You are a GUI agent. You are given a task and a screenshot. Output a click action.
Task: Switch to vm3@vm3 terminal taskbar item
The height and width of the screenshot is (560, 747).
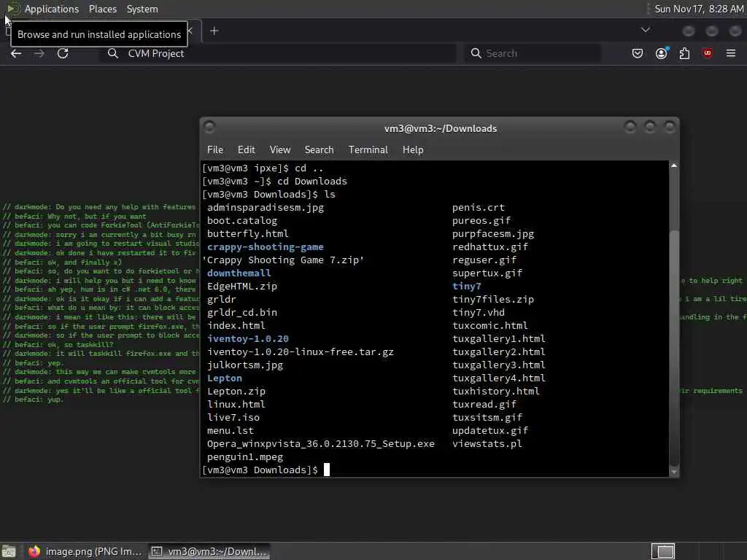pos(209,551)
